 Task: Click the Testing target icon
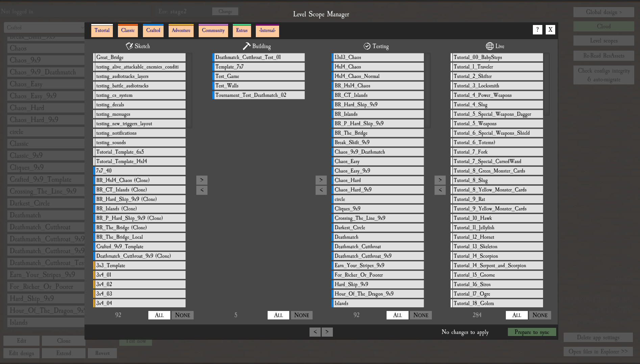coord(367,46)
